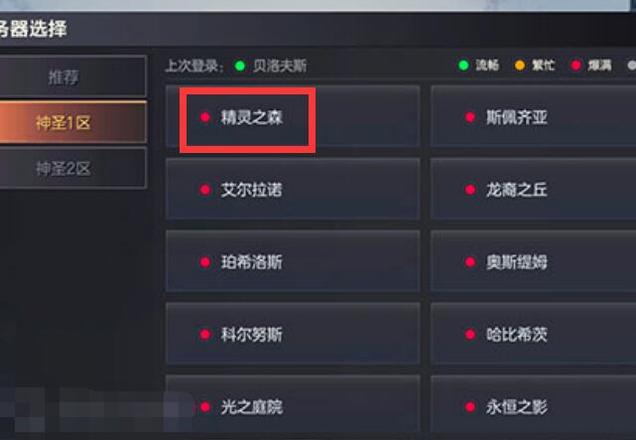This screenshot has width=636, height=440.
Task: Choose the 艾尔拉诺 server
Action: click(x=292, y=189)
